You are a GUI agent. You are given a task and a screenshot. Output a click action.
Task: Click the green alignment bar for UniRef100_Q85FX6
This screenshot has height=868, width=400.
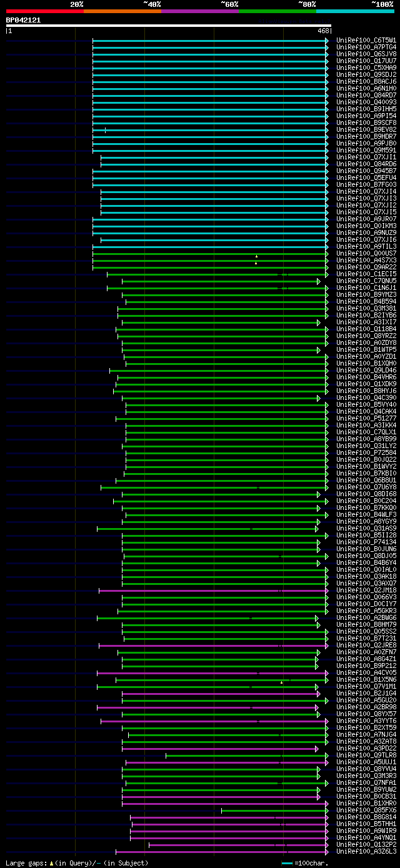point(274,810)
